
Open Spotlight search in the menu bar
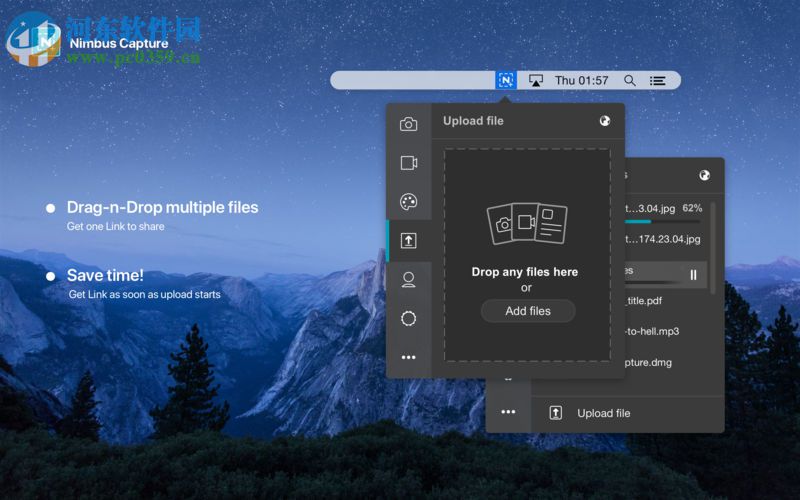[630, 81]
